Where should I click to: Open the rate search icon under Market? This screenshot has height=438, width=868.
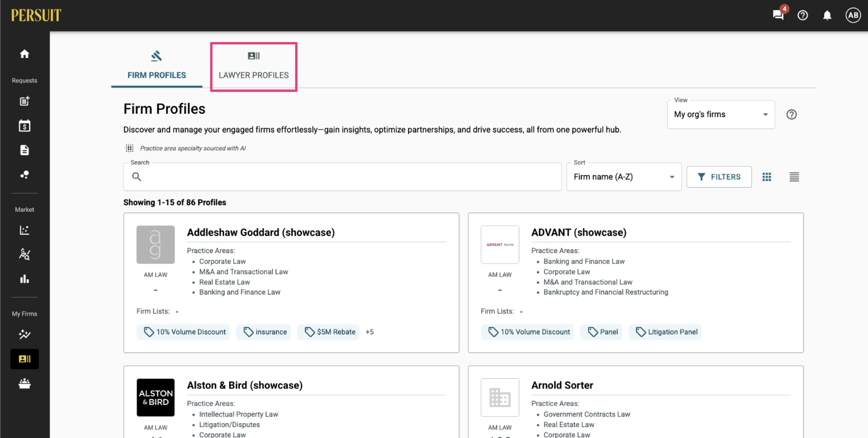click(x=24, y=254)
